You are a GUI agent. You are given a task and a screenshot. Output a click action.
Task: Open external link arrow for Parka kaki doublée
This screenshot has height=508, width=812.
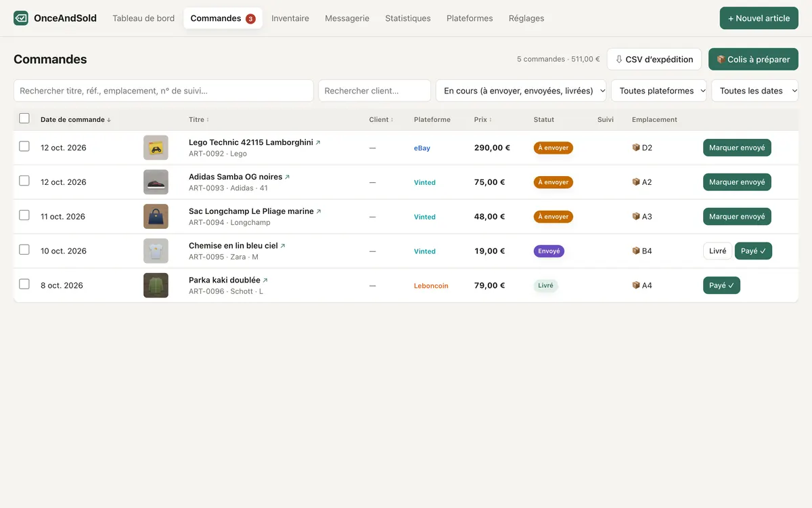[x=265, y=280]
